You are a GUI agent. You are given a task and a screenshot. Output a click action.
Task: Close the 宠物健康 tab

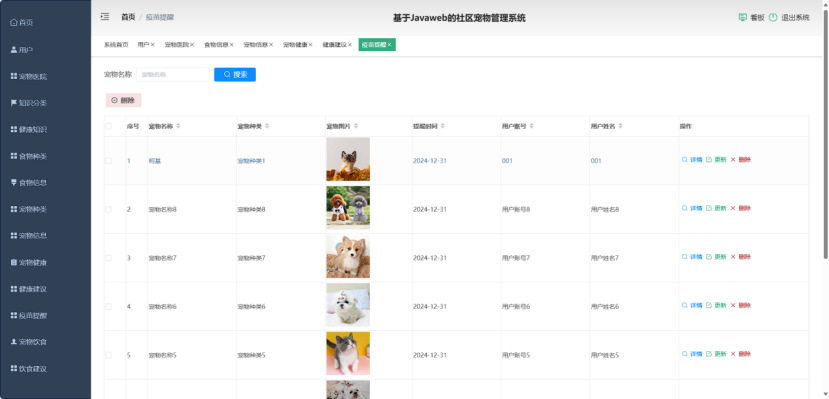310,45
